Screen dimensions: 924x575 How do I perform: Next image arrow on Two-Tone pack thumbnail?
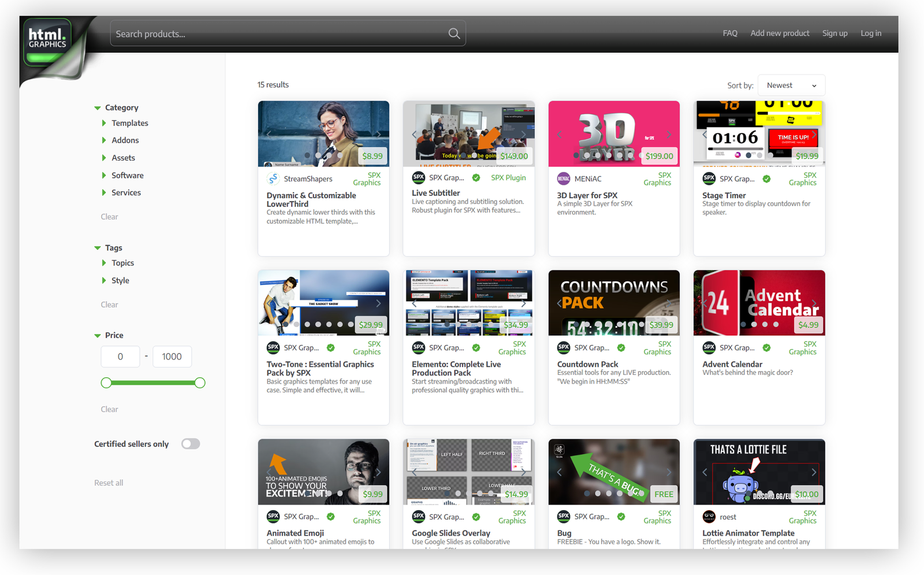(379, 303)
